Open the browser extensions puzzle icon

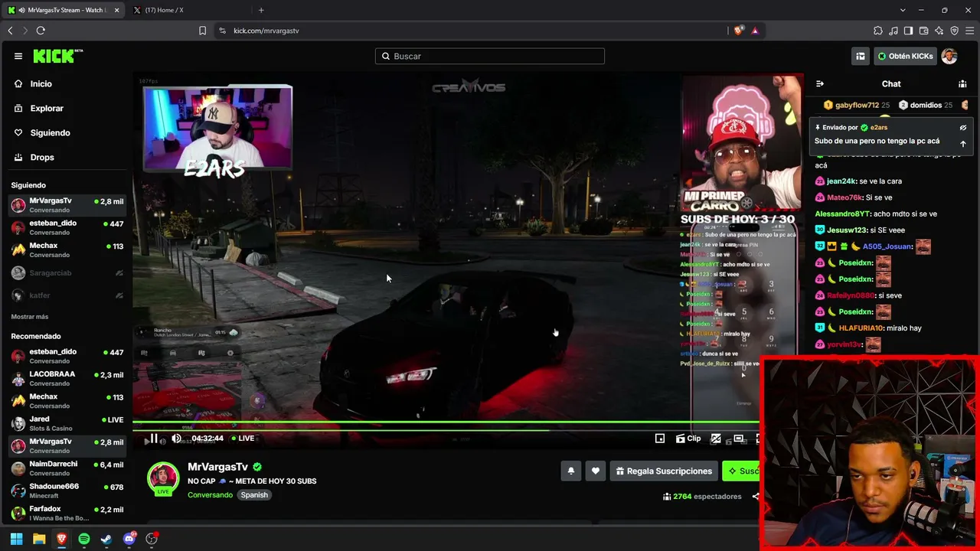tap(878, 31)
